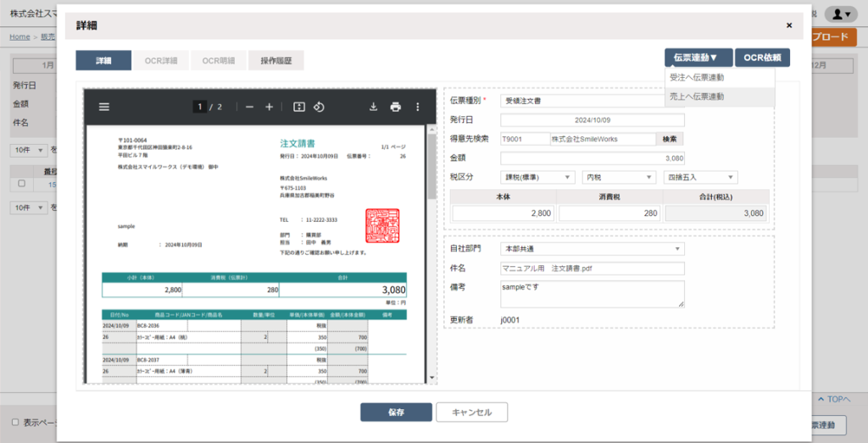This screenshot has height=443, width=868.
Task: Close the 詳細 dialog with the x
Action: click(789, 25)
